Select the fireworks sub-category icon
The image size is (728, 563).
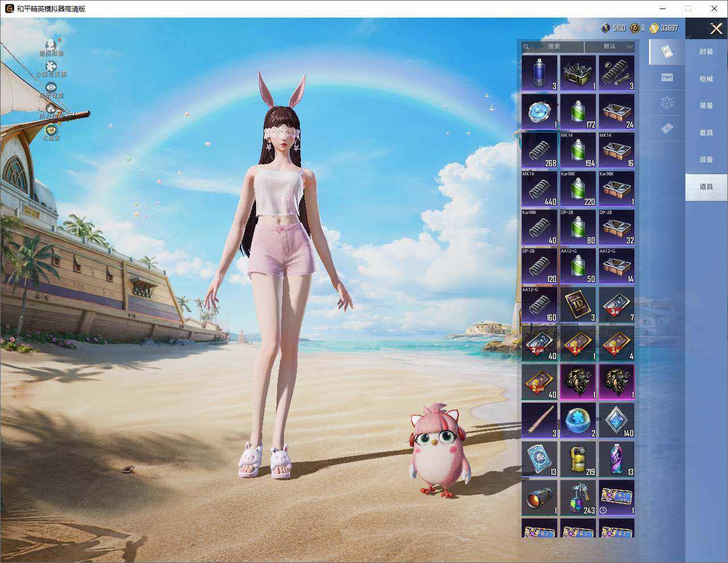pyautogui.click(x=667, y=103)
